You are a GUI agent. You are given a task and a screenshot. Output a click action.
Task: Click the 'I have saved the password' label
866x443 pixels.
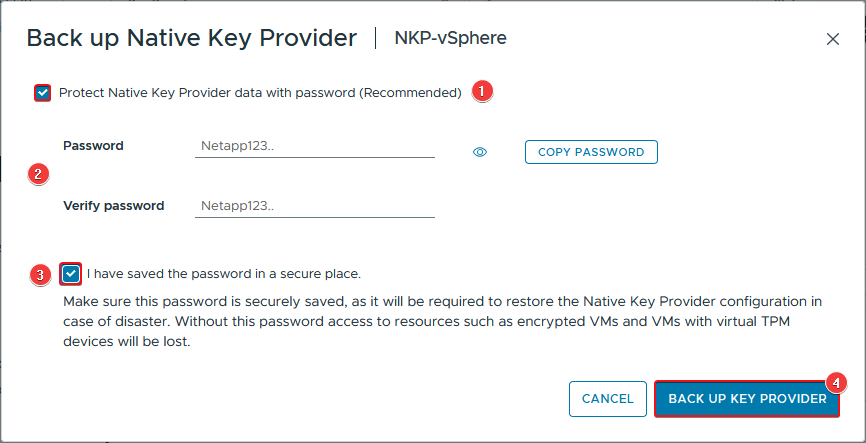pyautogui.click(x=224, y=273)
